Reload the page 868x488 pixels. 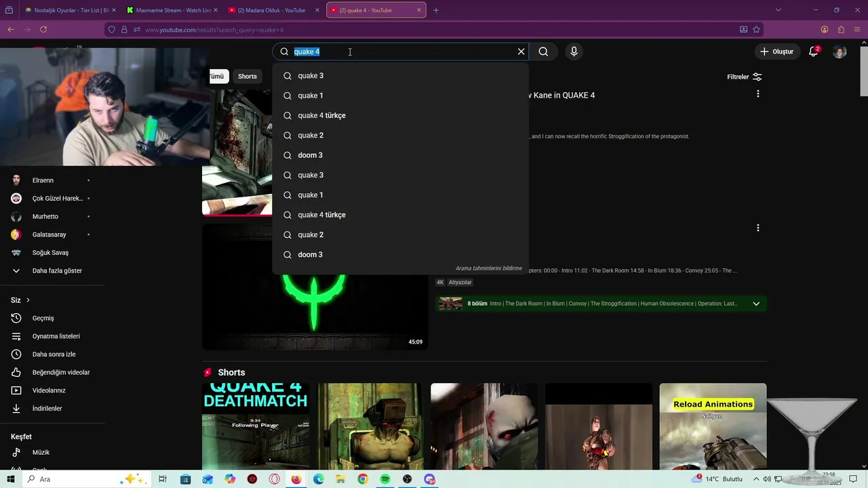(x=43, y=30)
